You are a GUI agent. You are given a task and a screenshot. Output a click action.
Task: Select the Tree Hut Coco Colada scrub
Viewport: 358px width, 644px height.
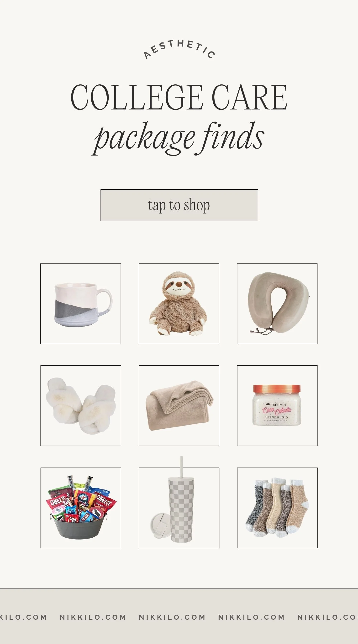point(277,405)
